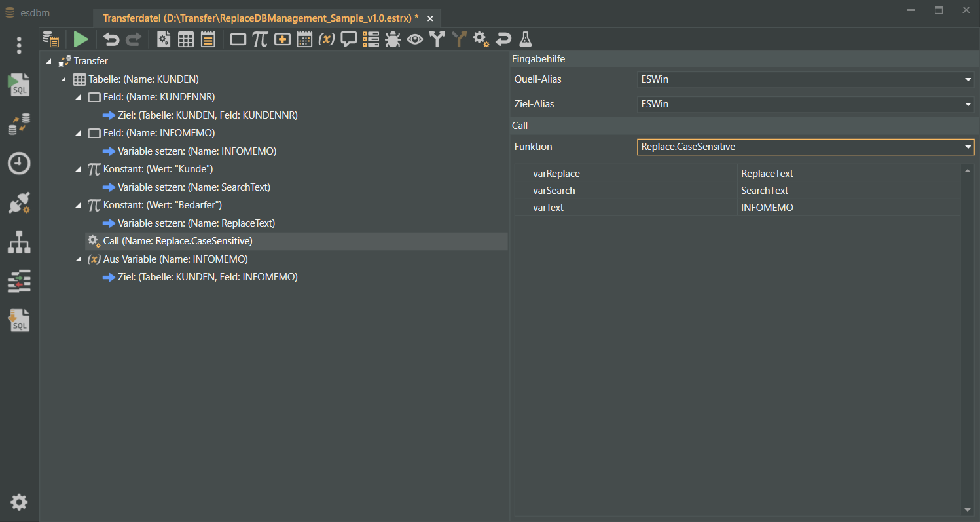Click the database notes icon in toolbar
980x522 pixels.
tap(50, 39)
